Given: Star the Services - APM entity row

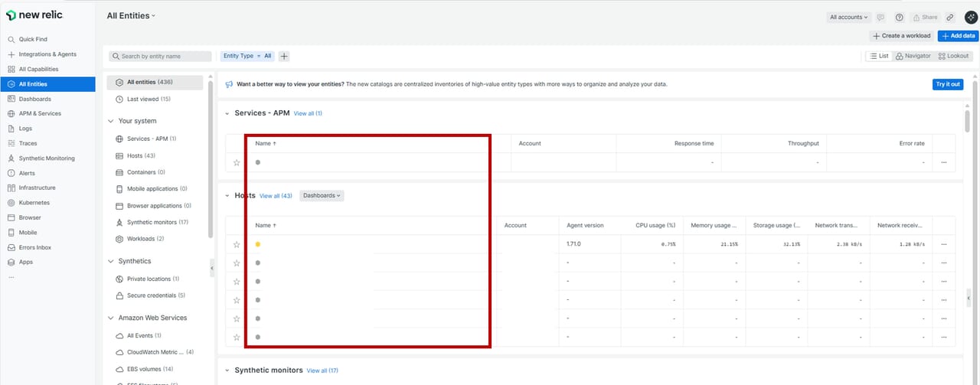Looking at the screenshot, I should click(x=237, y=162).
